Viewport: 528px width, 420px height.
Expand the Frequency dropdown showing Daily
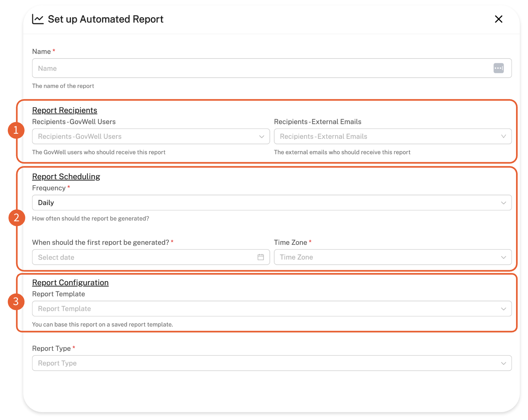272,203
